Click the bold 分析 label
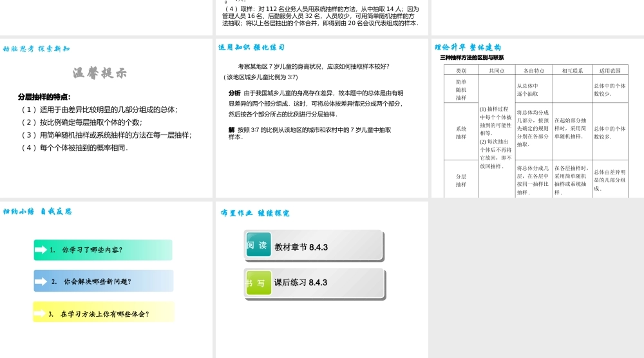644x358 pixels. [234, 93]
